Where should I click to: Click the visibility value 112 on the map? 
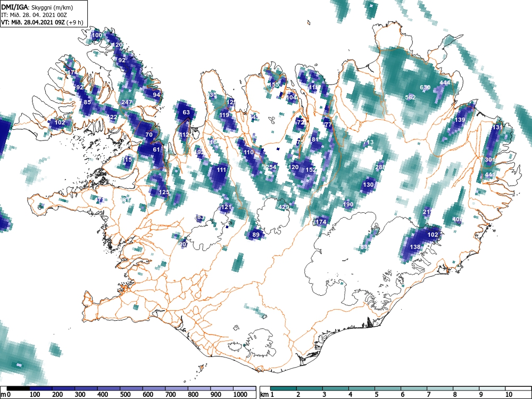tap(184, 135)
